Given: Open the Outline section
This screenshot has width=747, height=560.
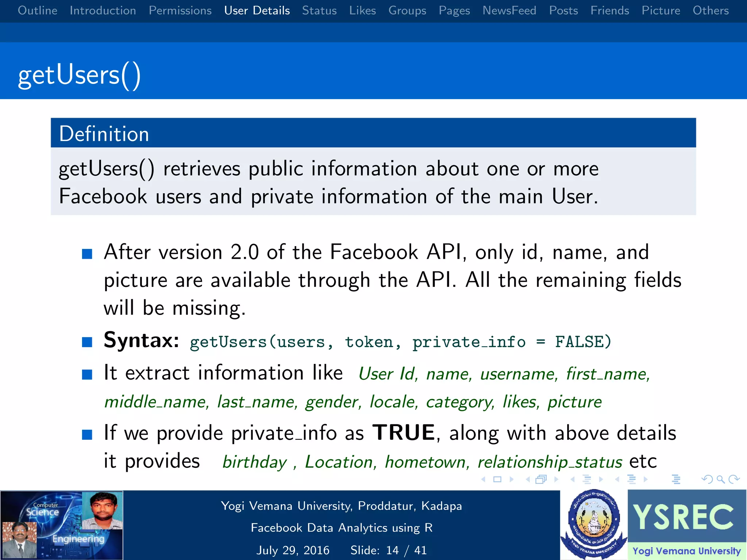Looking at the screenshot, I should point(38,11).
